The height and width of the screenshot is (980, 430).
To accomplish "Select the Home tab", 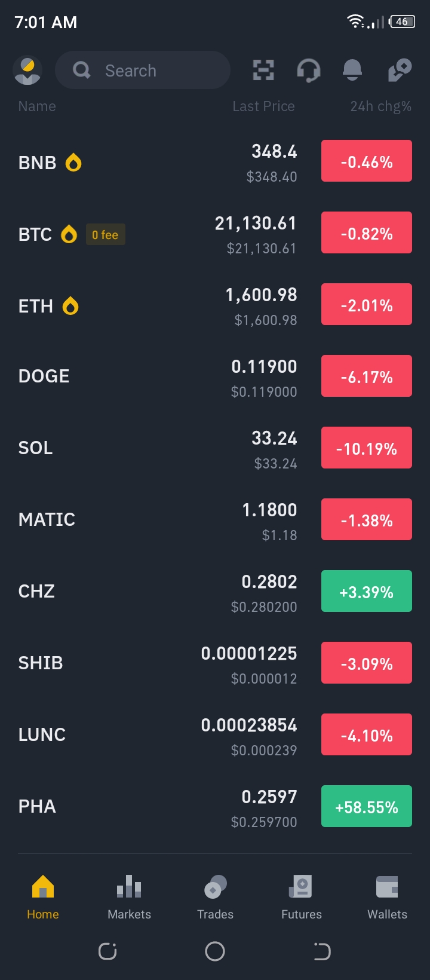I will (x=43, y=898).
